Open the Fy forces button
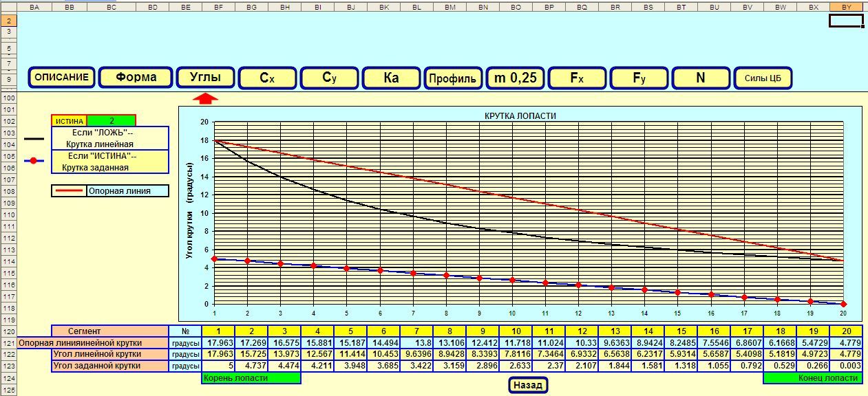The height and width of the screenshot is (396, 868). [639, 78]
